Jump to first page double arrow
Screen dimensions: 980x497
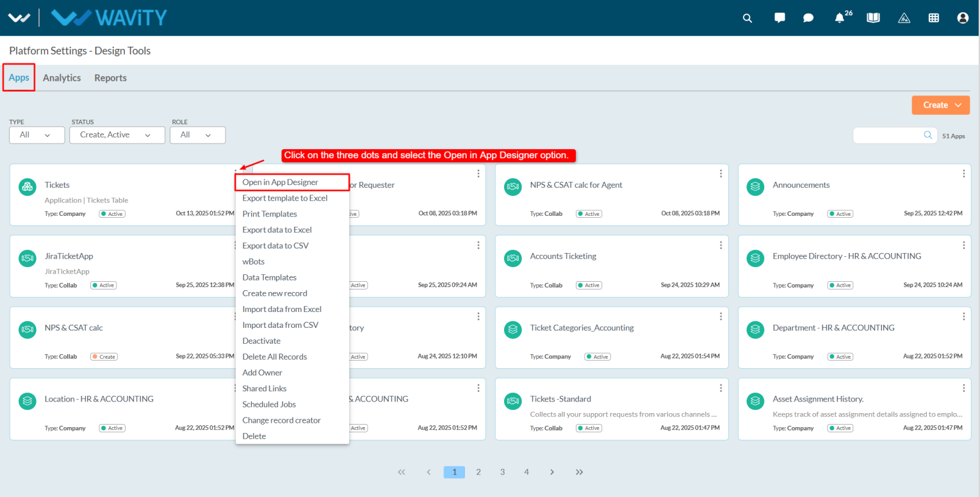[402, 472]
